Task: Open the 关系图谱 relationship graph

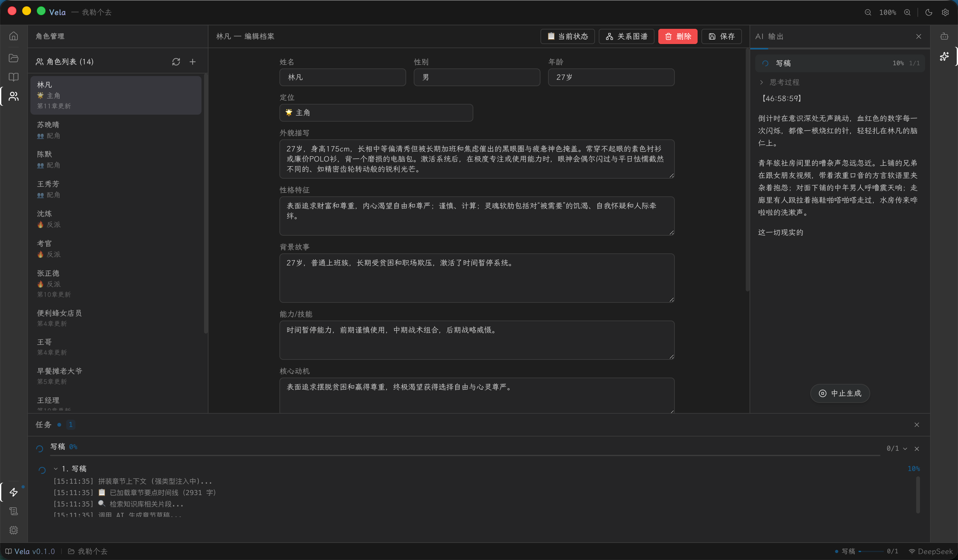Action: click(626, 36)
